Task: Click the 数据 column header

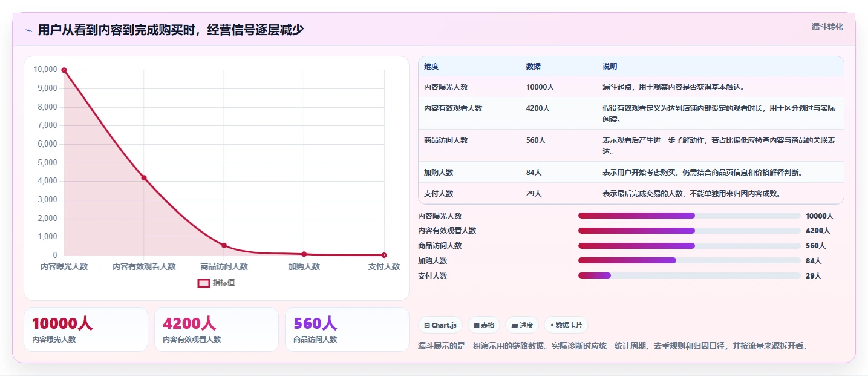Action: pyautogui.click(x=534, y=67)
